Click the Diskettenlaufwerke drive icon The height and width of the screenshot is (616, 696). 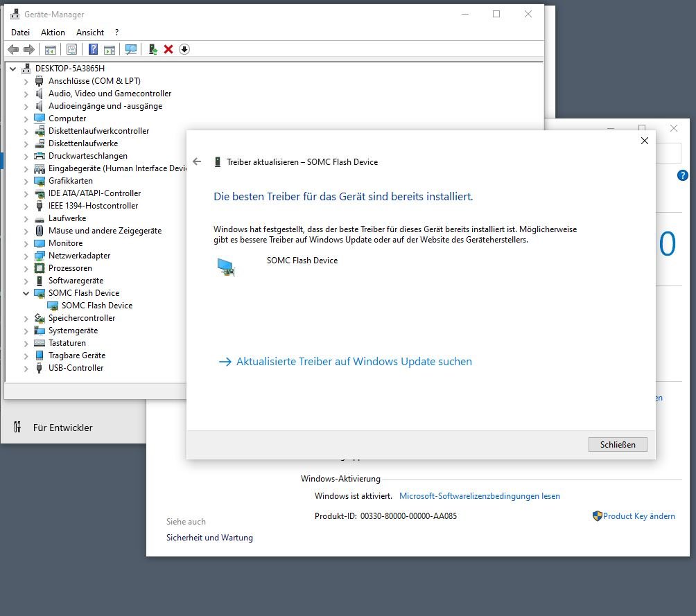pos(40,143)
